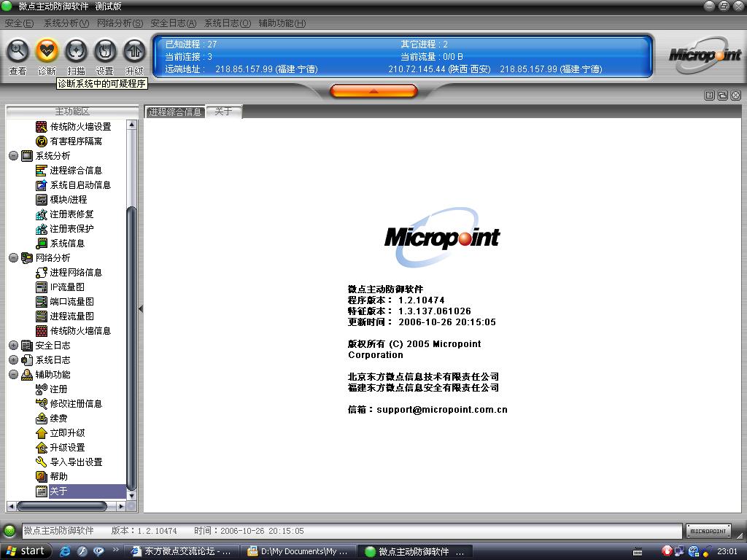
Task: Select IP流量图 sidebar item
Action: point(61,287)
